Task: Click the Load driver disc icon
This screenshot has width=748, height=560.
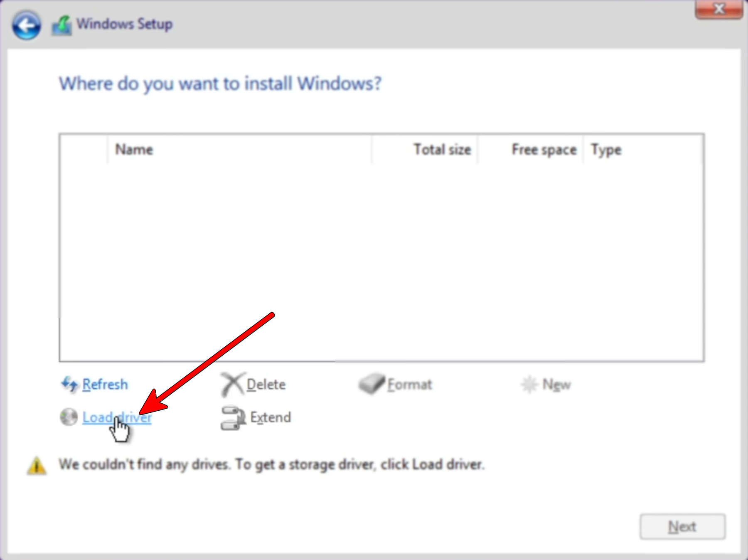Action: point(68,417)
